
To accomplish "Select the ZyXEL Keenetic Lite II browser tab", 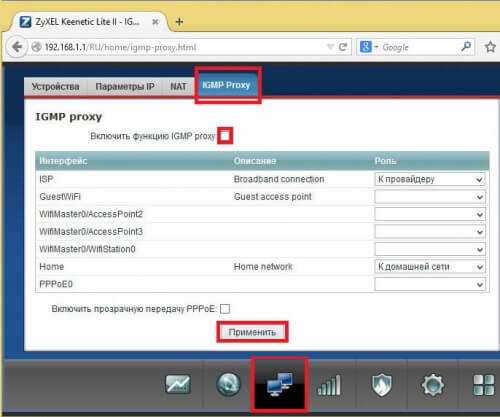I will coord(87,22).
